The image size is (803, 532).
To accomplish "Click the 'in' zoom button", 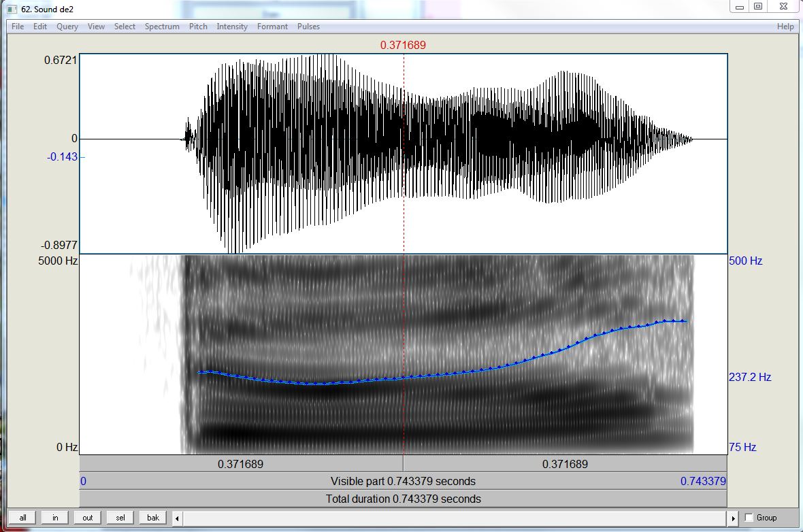I will pyautogui.click(x=55, y=518).
